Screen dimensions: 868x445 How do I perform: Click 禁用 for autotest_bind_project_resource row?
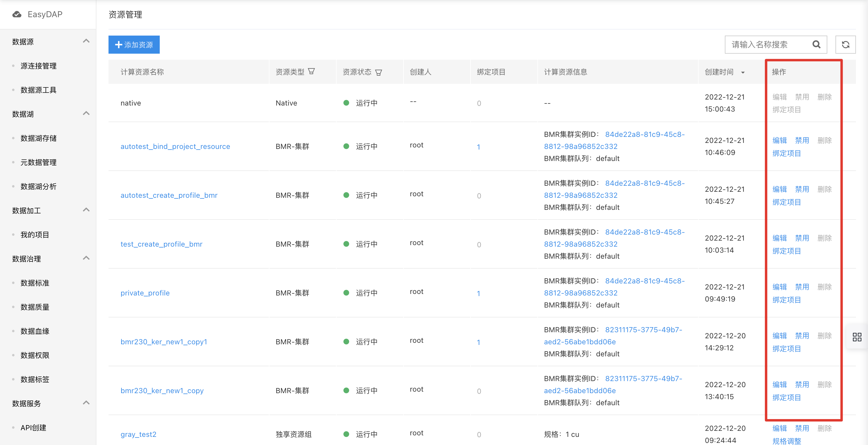click(x=802, y=140)
